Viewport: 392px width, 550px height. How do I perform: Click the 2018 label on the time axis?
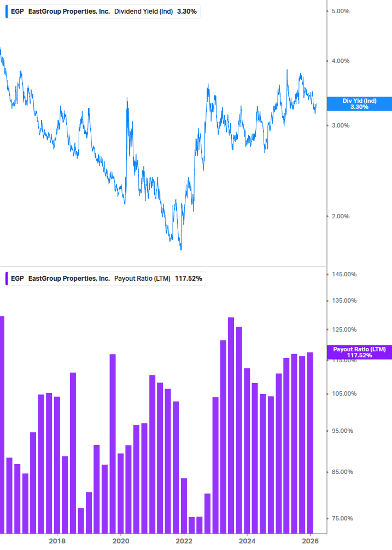(x=57, y=541)
